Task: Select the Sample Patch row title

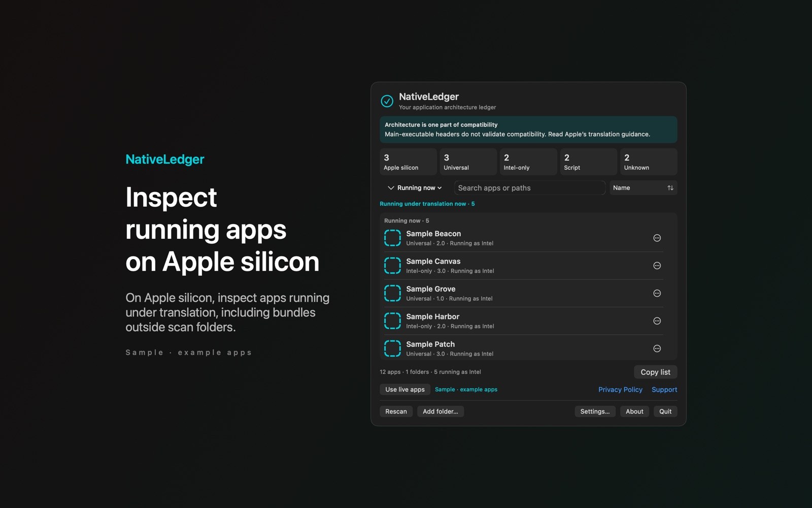Action: 430,344
